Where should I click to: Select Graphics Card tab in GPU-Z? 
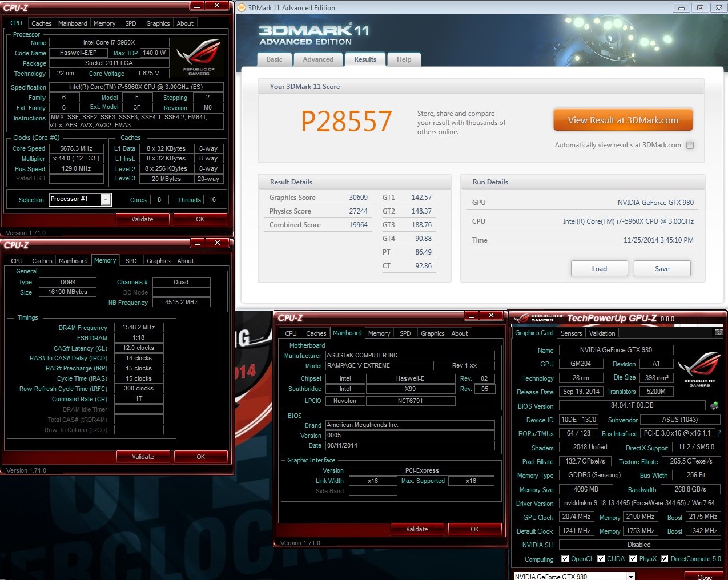[x=534, y=333]
